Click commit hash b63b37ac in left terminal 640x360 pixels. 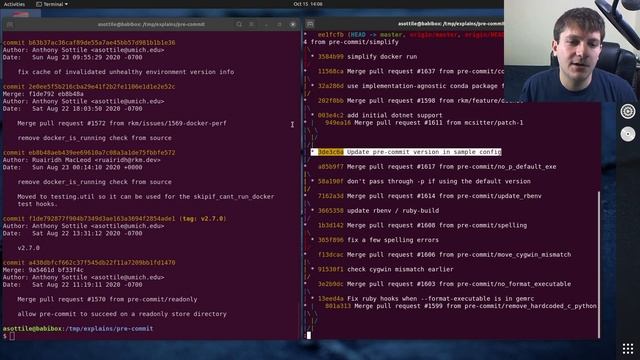coord(102,42)
